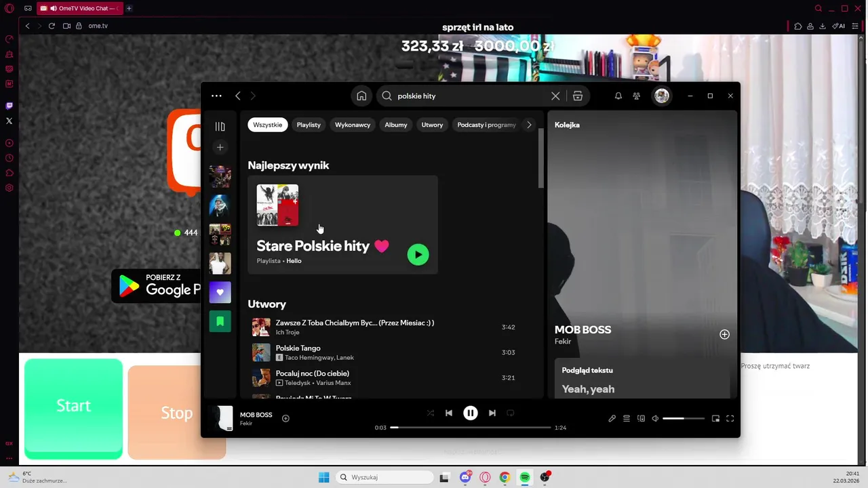Play the Stare Polskie hity playlist

point(418,255)
